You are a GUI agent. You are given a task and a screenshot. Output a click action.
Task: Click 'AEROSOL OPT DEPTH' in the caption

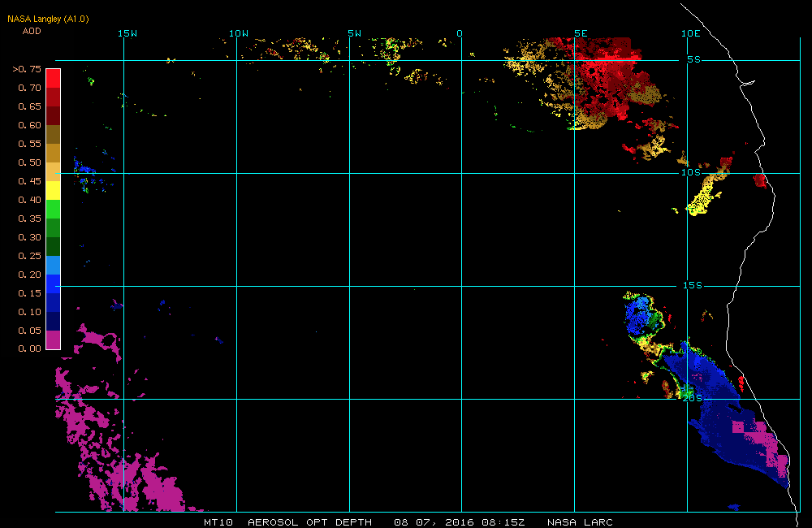point(309,522)
